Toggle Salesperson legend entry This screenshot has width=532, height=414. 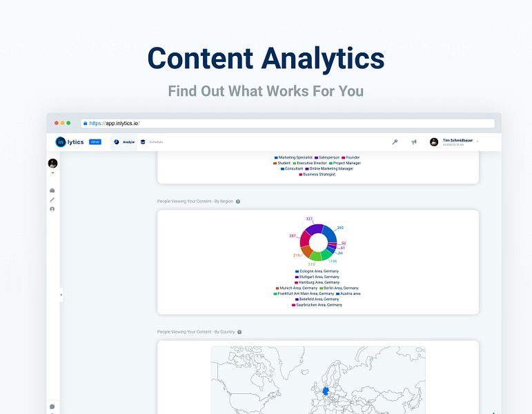[327, 157]
